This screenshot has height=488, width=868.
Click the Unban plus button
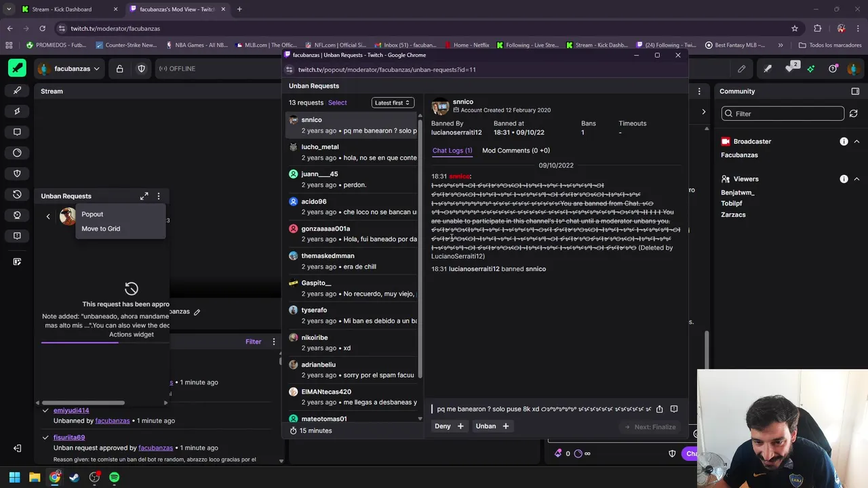(492, 426)
